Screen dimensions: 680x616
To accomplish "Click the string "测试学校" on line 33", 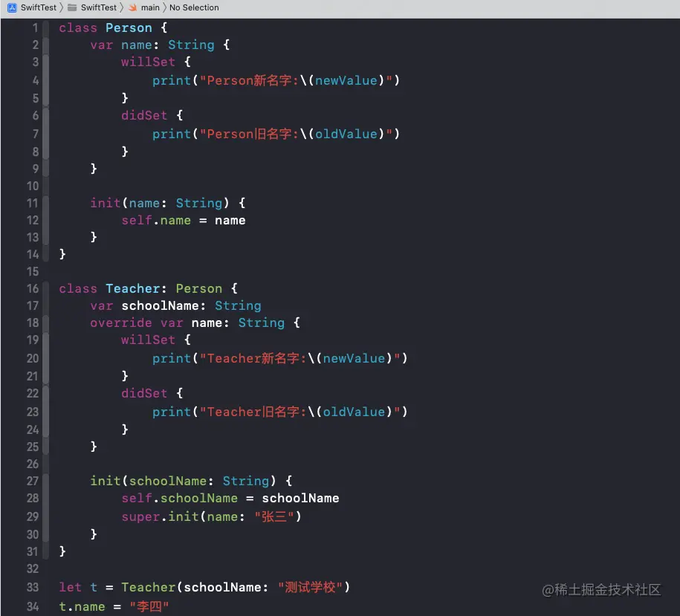I will point(310,587).
